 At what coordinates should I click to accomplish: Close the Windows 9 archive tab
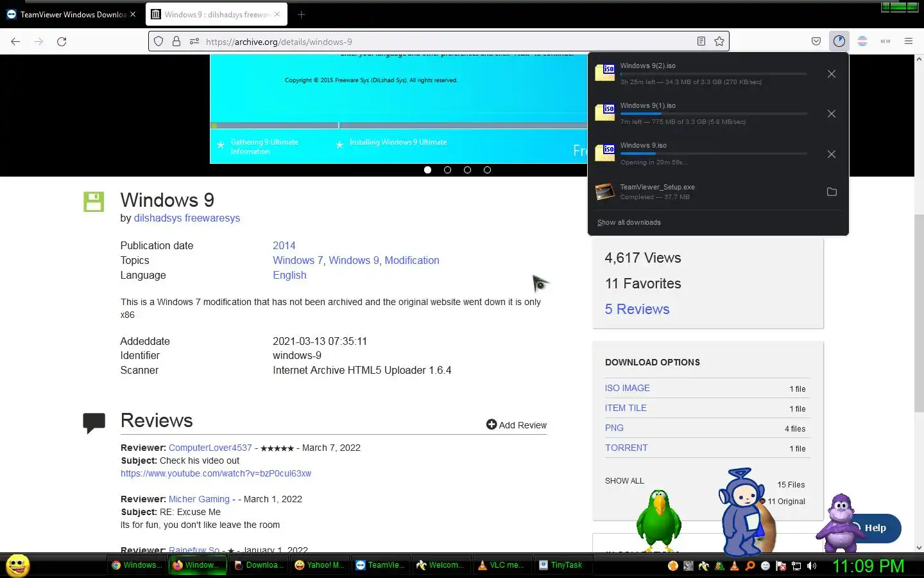pos(277,14)
